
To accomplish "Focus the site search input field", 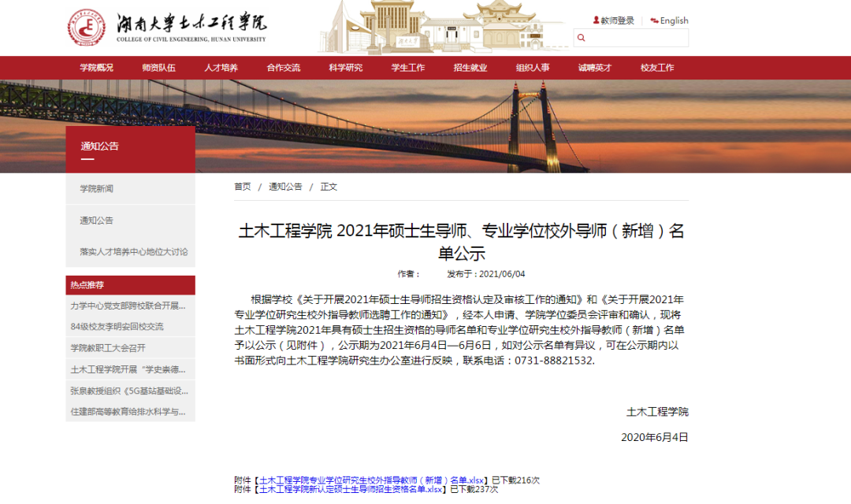I will [630, 38].
